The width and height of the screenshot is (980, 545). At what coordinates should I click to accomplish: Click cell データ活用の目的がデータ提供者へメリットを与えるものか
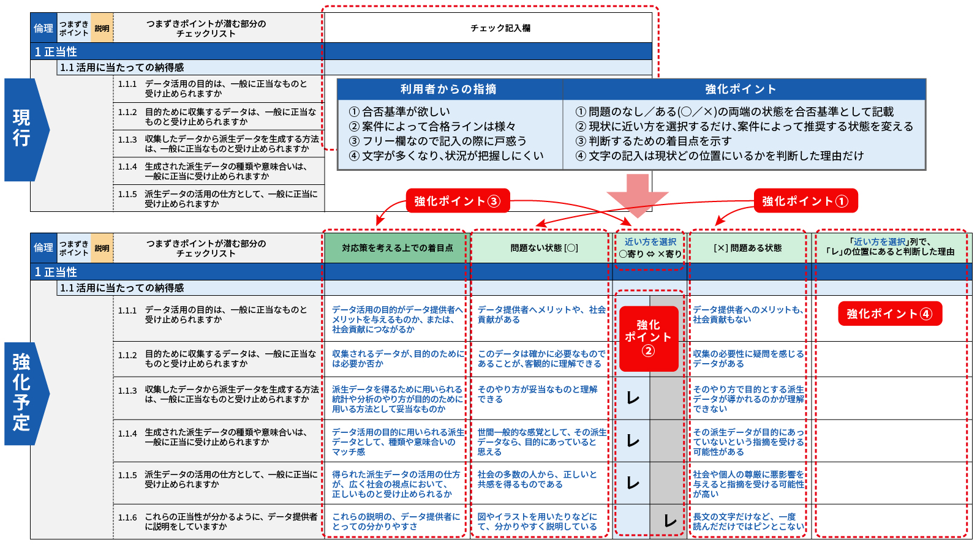pyautogui.click(x=397, y=319)
